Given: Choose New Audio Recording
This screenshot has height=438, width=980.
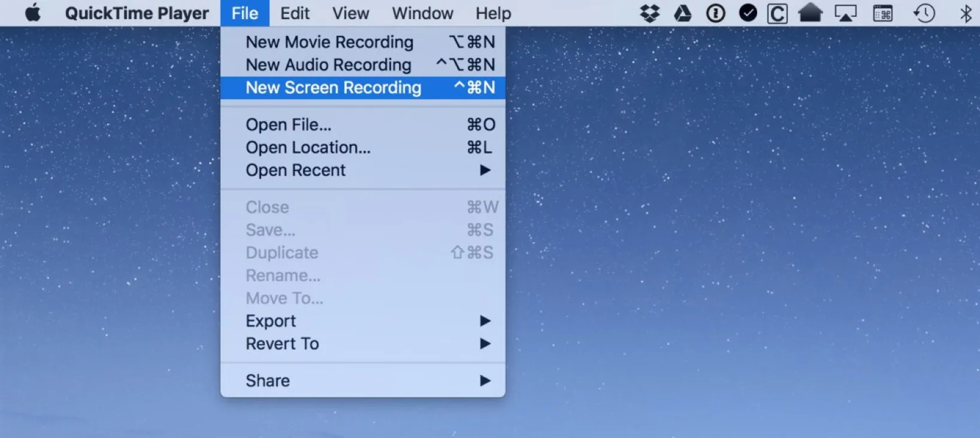Looking at the screenshot, I should point(362,65).
